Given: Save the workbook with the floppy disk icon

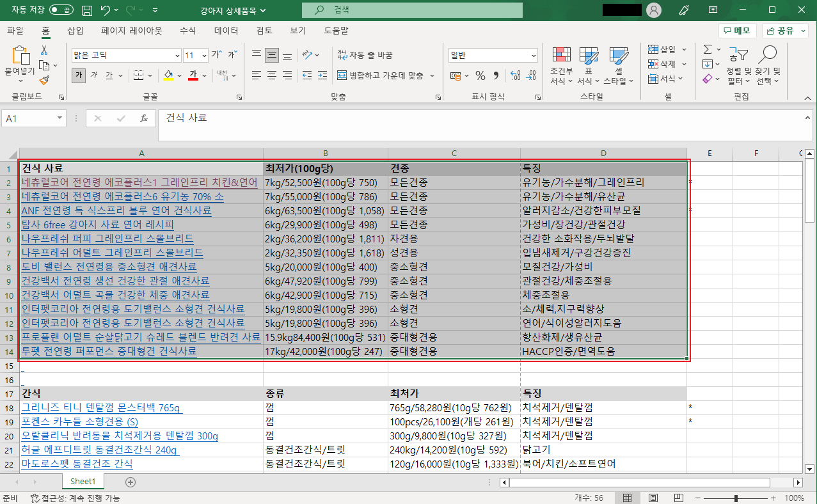Looking at the screenshot, I should 86,10.
